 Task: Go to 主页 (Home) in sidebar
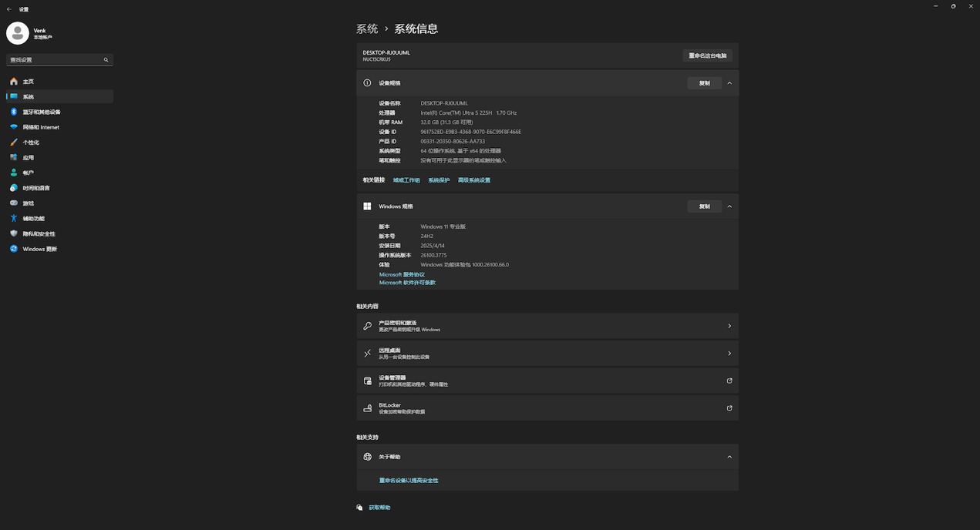pos(28,82)
